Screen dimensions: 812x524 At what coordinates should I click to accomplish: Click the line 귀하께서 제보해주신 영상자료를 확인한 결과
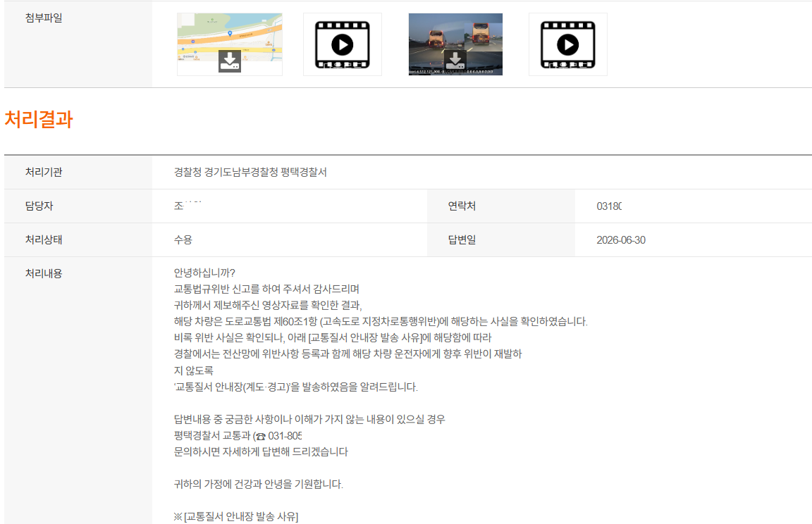click(x=268, y=305)
